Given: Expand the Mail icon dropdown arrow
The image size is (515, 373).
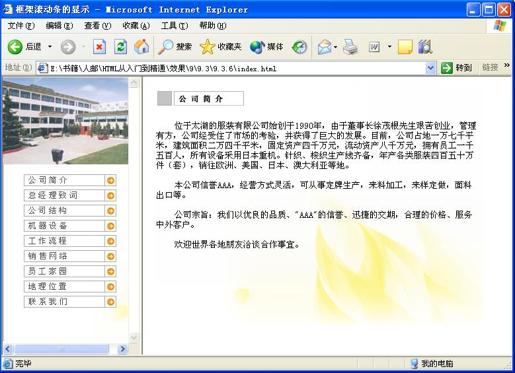Looking at the screenshot, I should (335, 47).
